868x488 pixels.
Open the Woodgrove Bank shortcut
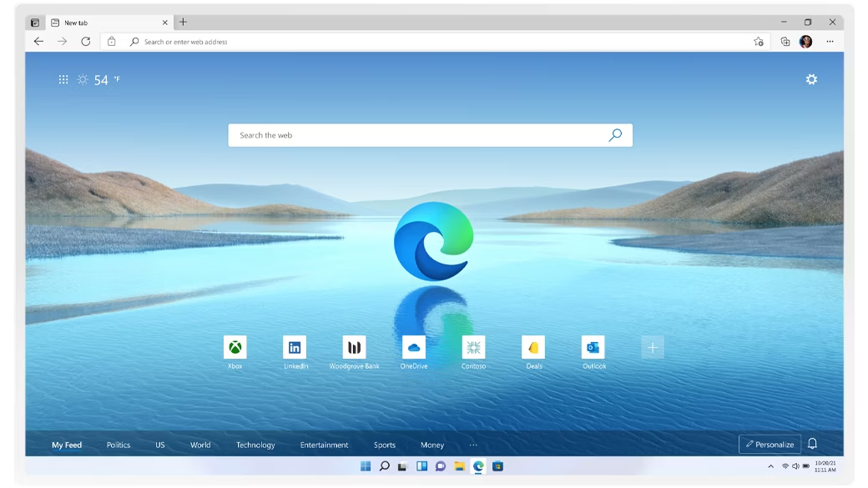tap(354, 347)
